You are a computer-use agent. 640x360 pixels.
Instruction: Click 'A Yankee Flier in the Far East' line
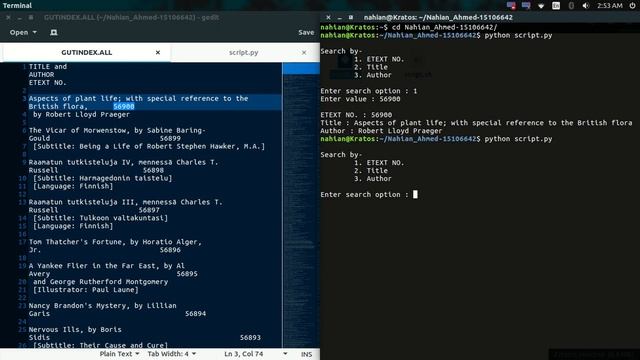(x=107, y=266)
